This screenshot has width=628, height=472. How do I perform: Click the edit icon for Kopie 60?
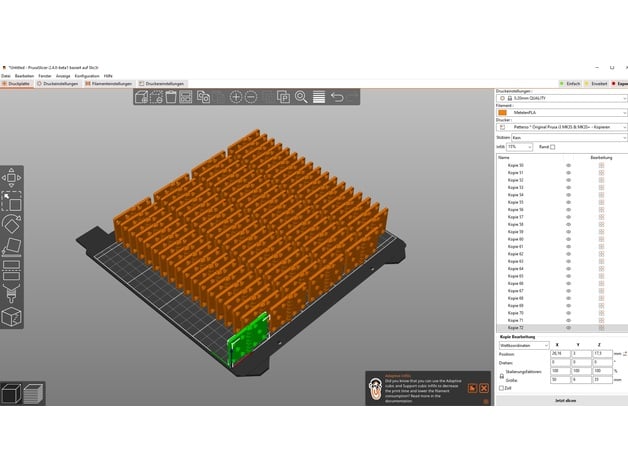pos(601,239)
